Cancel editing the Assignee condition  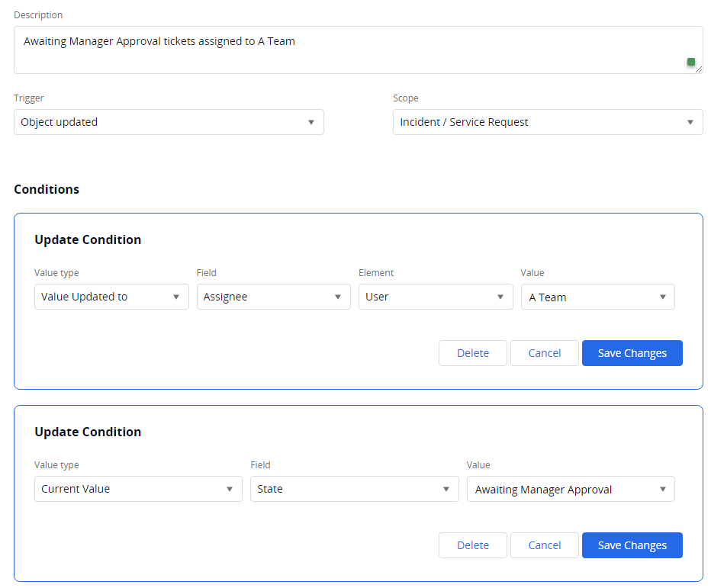[545, 353]
